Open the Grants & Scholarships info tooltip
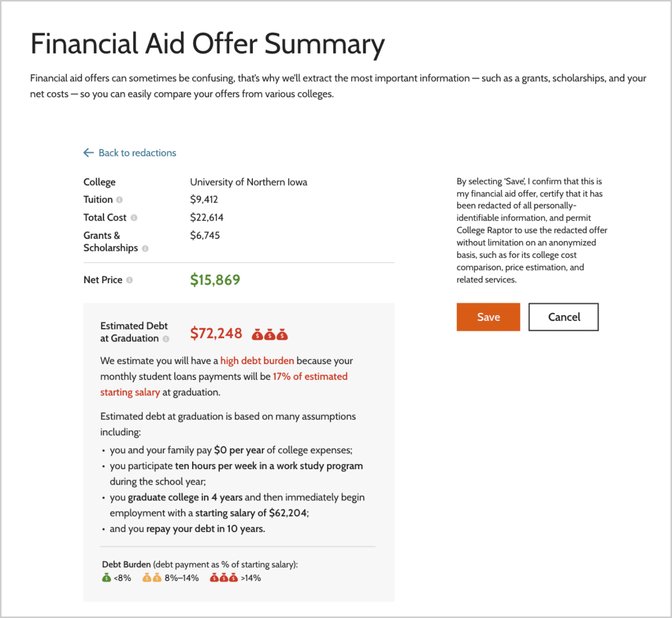 pyautogui.click(x=147, y=248)
